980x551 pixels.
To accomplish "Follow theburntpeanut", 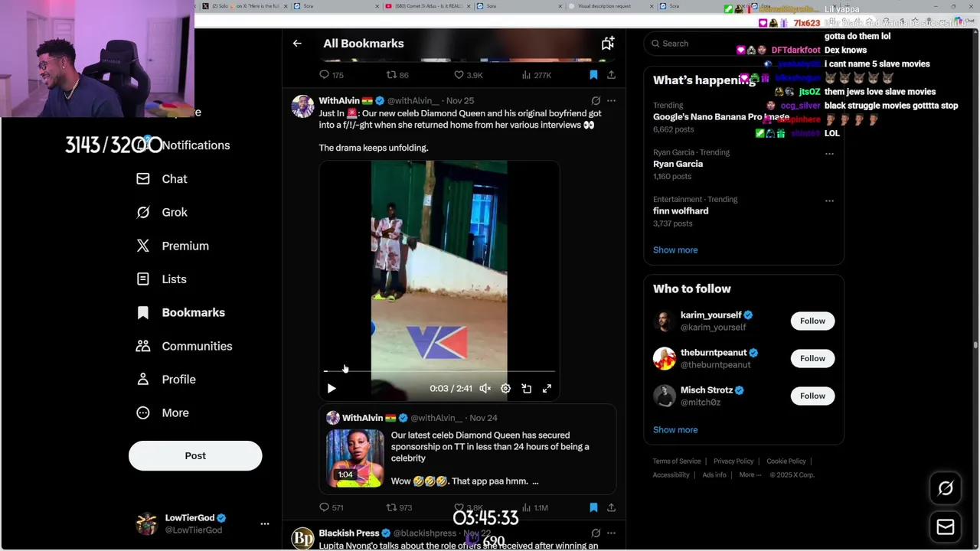I will 812,358.
